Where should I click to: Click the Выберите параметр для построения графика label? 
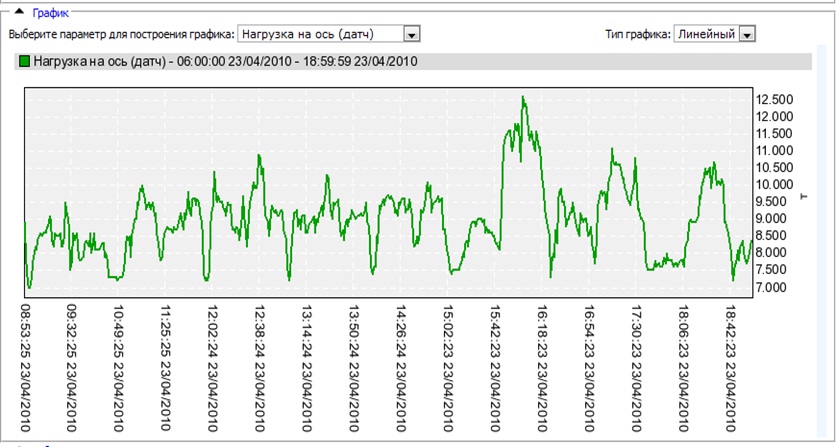tap(121, 35)
